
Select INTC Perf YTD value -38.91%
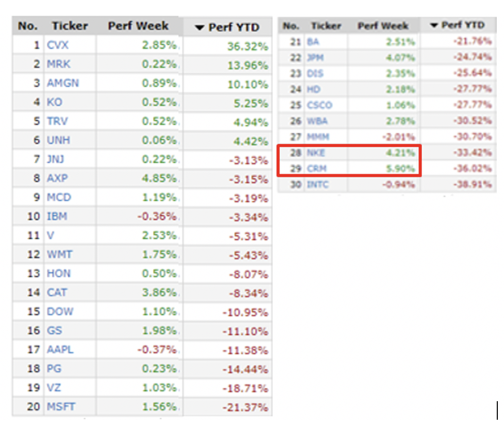pyautogui.click(x=472, y=184)
